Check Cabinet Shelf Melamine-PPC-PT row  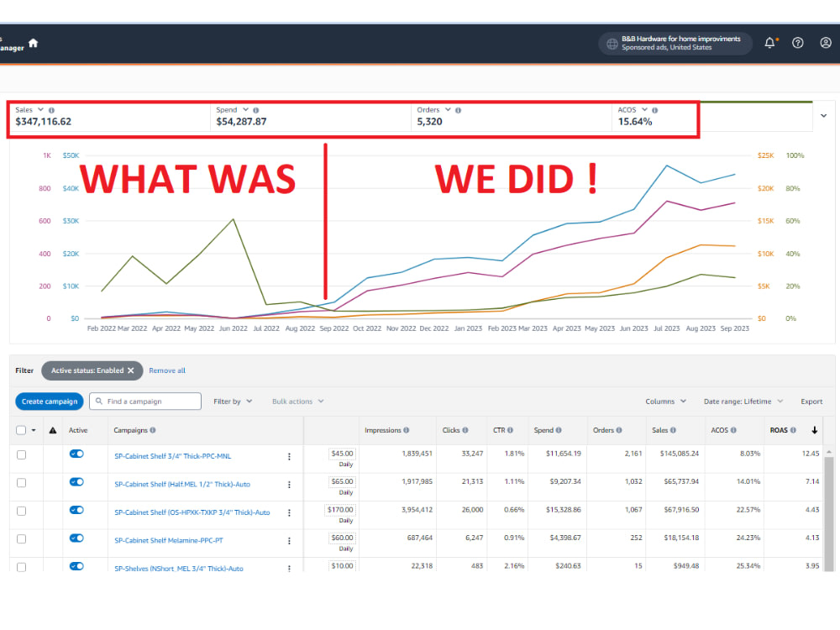click(22, 539)
